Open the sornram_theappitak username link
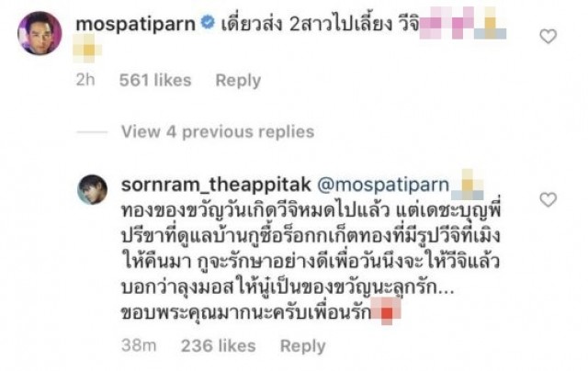Viewport: 588px width, 371px height. click(x=216, y=185)
